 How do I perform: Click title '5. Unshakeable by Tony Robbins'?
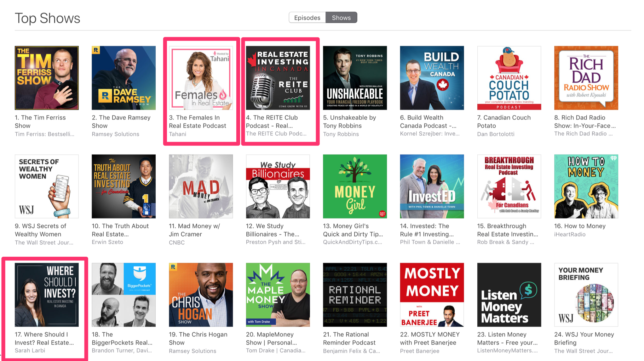click(x=349, y=122)
